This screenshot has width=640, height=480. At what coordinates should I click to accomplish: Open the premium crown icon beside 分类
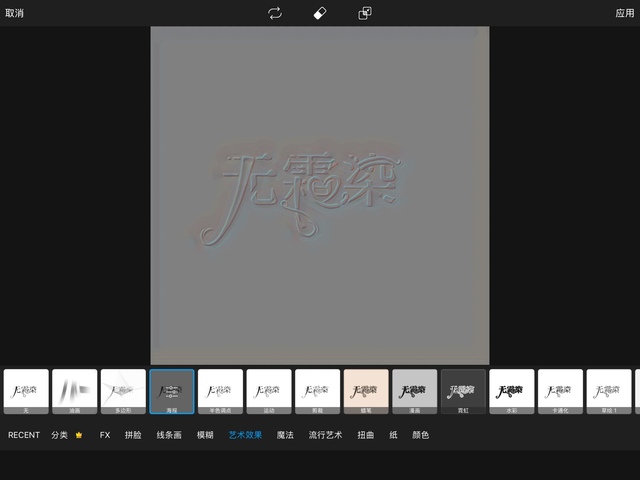(x=79, y=435)
